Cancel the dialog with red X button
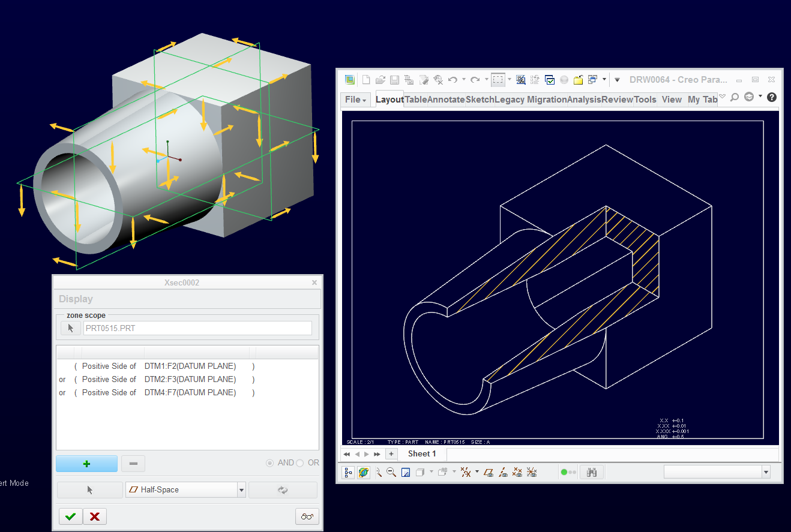The width and height of the screenshot is (791, 532). pyautogui.click(x=94, y=516)
